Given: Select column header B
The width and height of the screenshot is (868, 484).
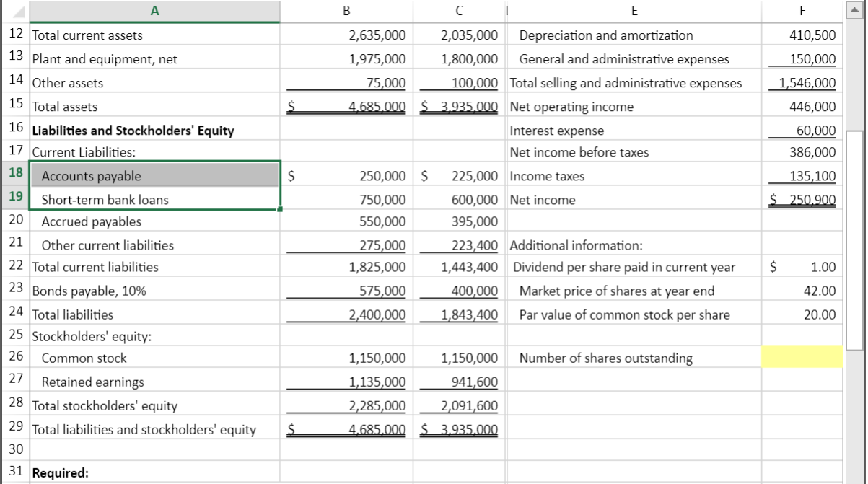Looking at the screenshot, I should (346, 10).
